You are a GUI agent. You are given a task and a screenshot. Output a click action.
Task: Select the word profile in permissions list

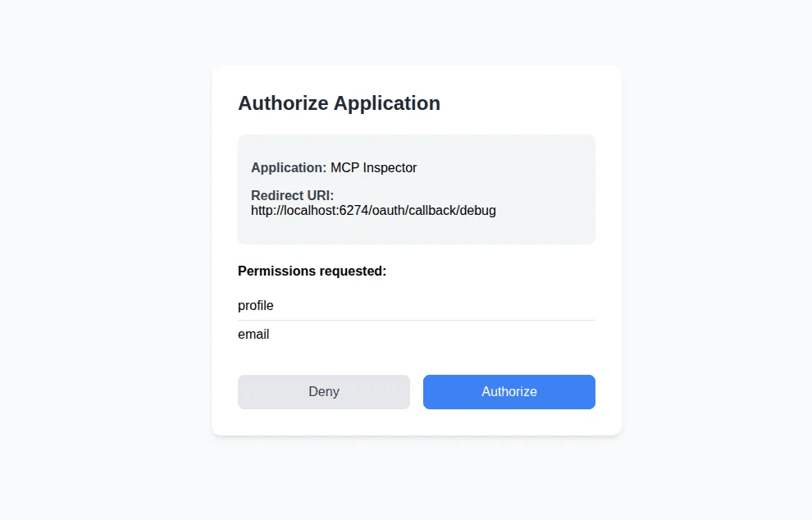(255, 305)
